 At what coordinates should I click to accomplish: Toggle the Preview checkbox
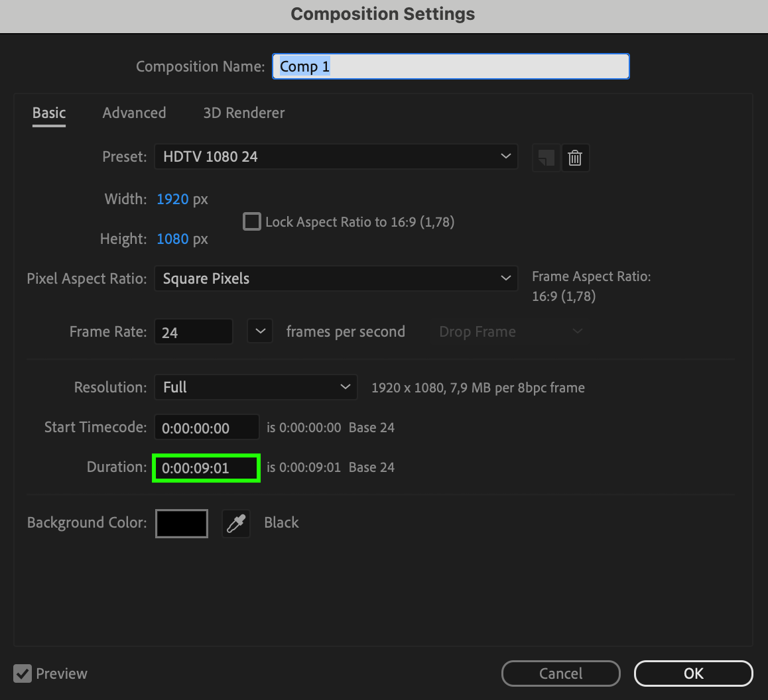(23, 673)
